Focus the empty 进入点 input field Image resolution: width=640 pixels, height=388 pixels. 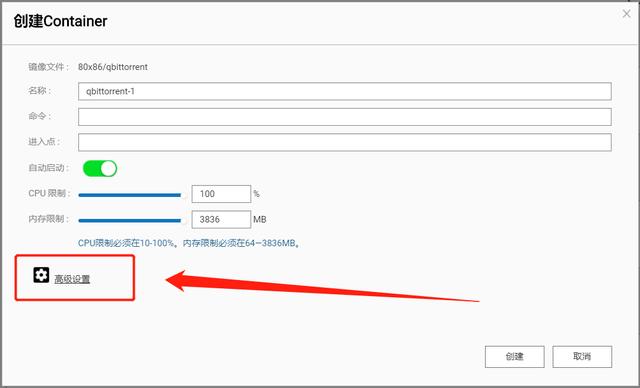click(x=344, y=142)
